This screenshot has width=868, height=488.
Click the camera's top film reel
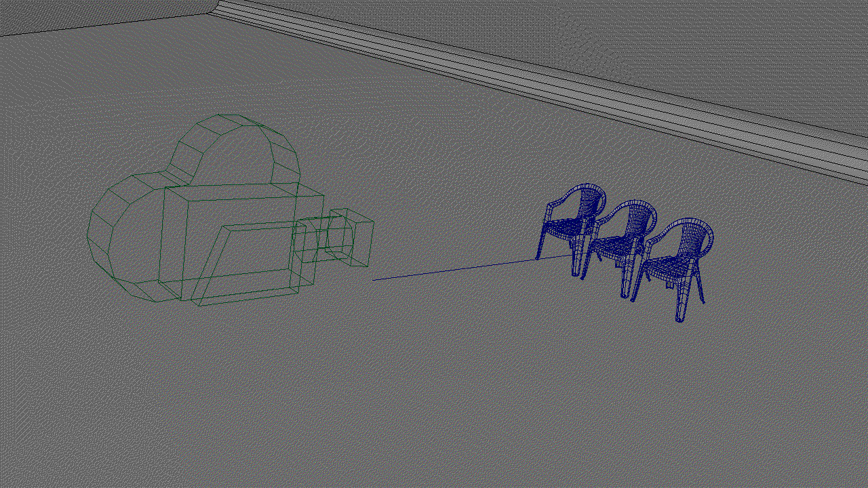coord(234,150)
